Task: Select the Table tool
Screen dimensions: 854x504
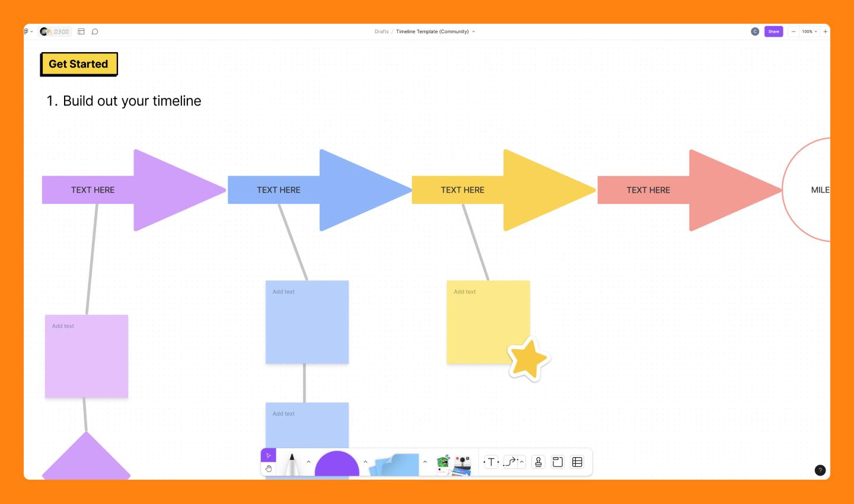Action: coord(576,462)
